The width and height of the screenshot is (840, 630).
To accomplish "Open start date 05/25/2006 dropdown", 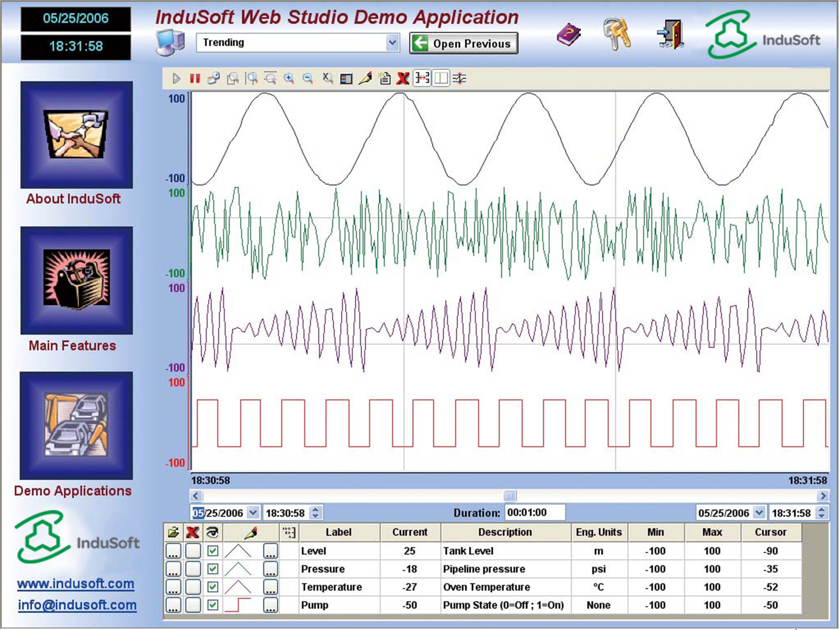I will (253, 513).
